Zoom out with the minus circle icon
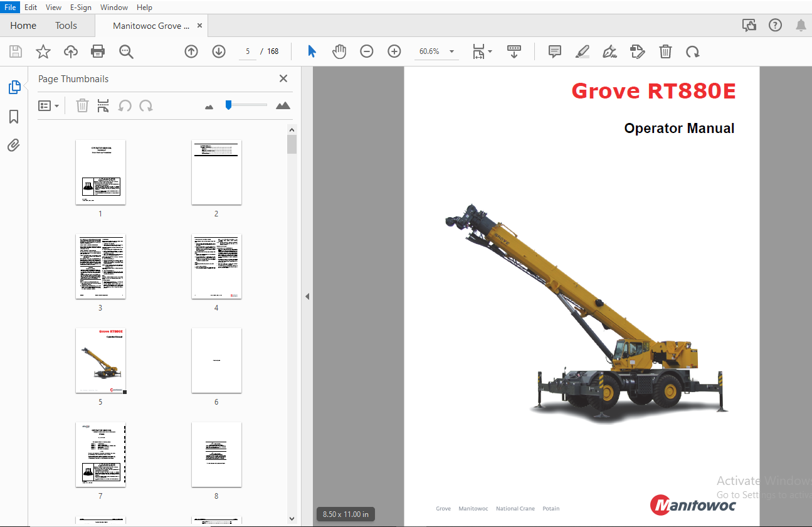Image resolution: width=812 pixels, height=527 pixels. 367,51
